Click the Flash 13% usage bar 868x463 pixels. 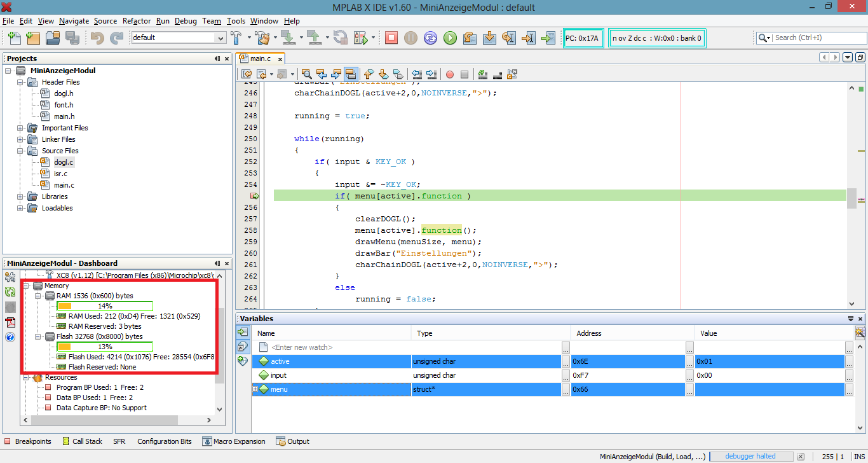(105, 347)
